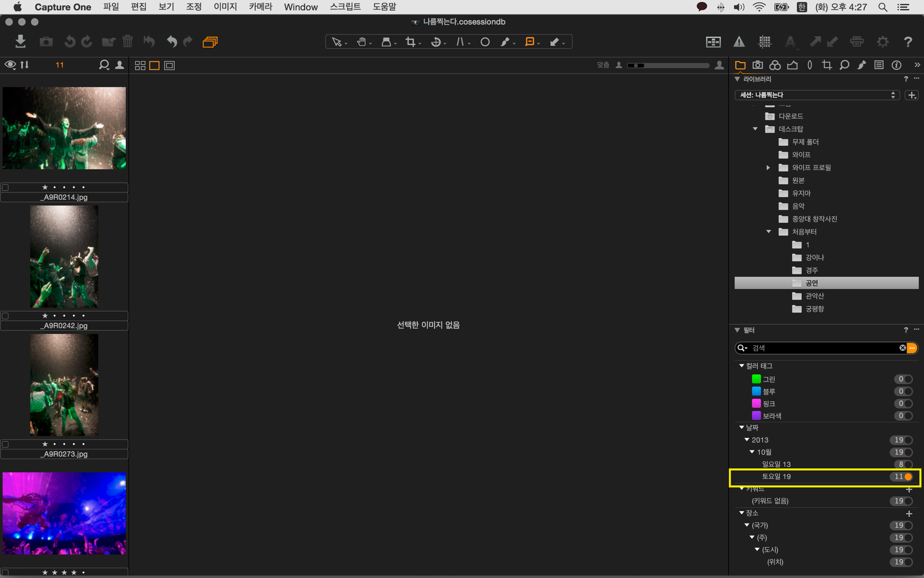Toggle the grid overlay icon

tap(764, 42)
